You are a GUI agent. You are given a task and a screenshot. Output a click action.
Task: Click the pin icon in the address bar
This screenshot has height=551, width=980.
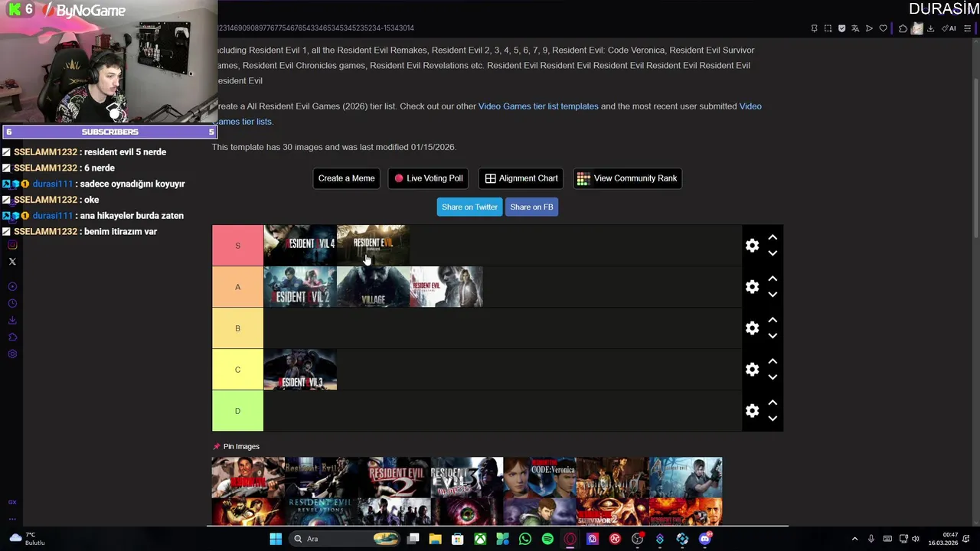click(814, 28)
